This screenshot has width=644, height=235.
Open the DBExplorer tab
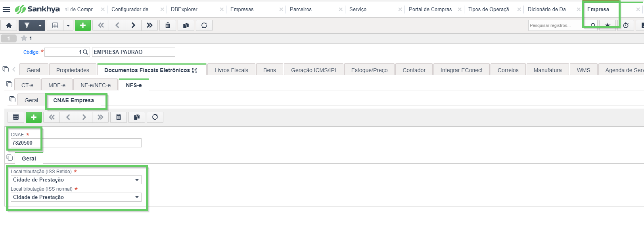[184, 9]
